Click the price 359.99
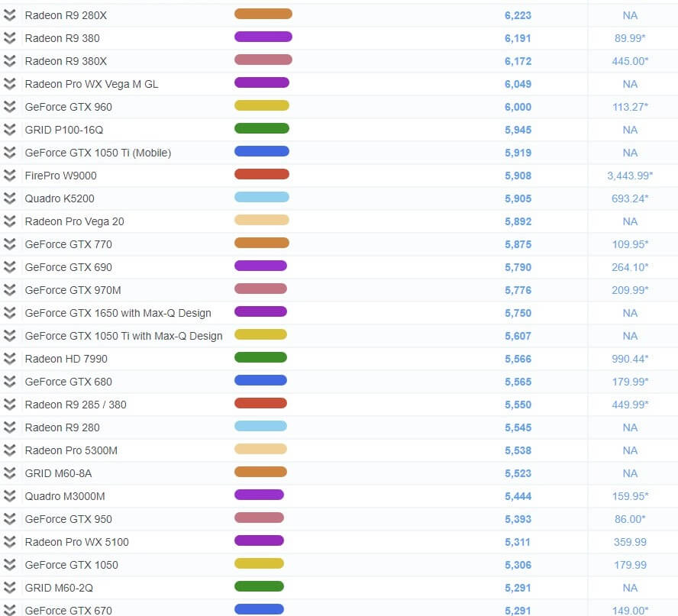 [630, 543]
